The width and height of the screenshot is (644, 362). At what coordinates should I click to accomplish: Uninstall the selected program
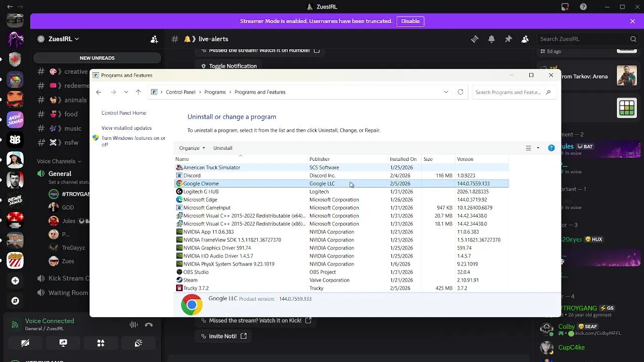click(222, 148)
